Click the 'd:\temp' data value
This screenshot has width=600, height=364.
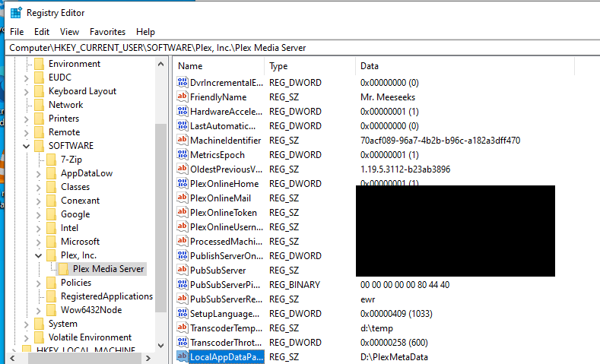click(x=376, y=328)
